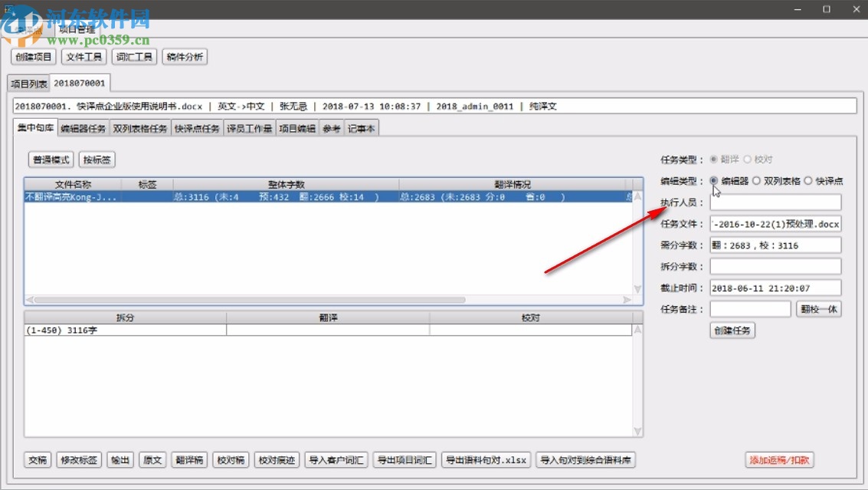Click the 创建任务 button
The image size is (868, 490).
point(732,331)
